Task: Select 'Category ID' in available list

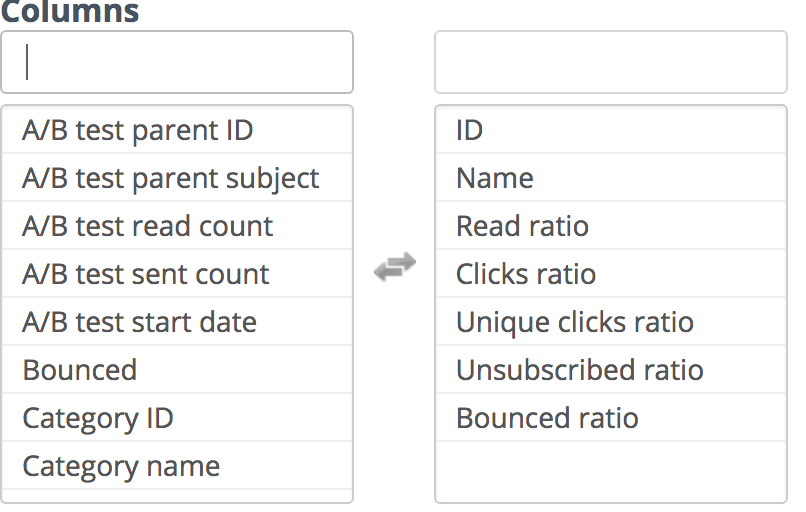Action: pyautogui.click(x=177, y=417)
